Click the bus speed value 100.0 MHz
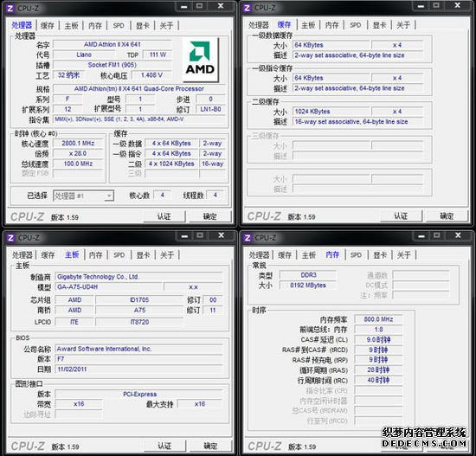This screenshot has width=476, height=456. click(x=78, y=164)
